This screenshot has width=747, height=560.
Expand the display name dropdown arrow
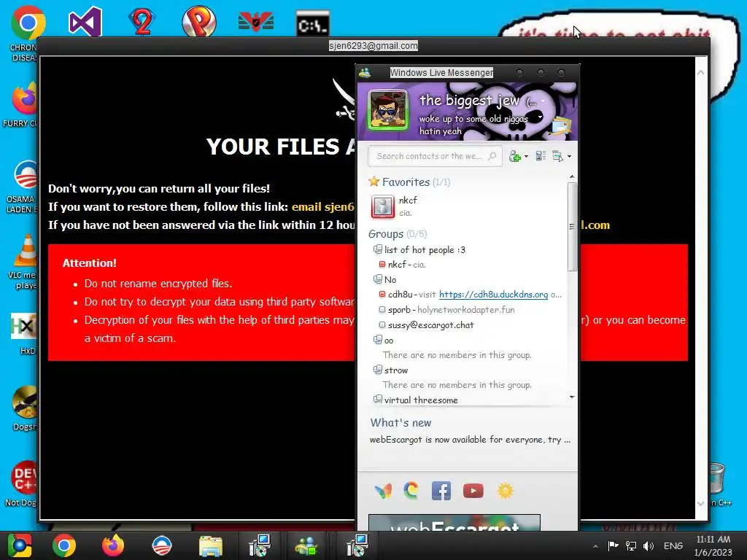pyautogui.click(x=543, y=101)
